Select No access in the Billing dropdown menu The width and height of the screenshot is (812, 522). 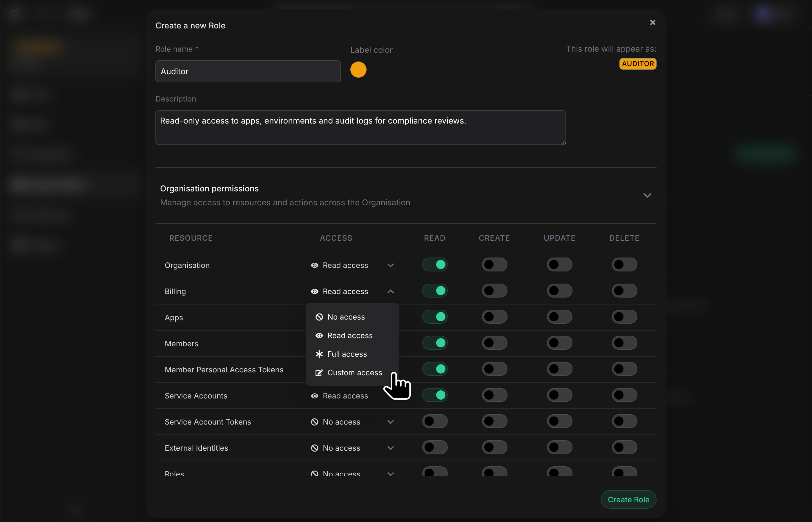(352, 317)
